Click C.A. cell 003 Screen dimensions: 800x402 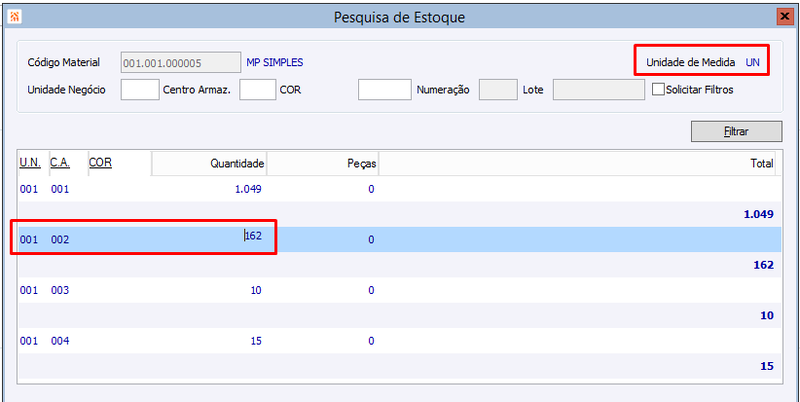pos(60,290)
